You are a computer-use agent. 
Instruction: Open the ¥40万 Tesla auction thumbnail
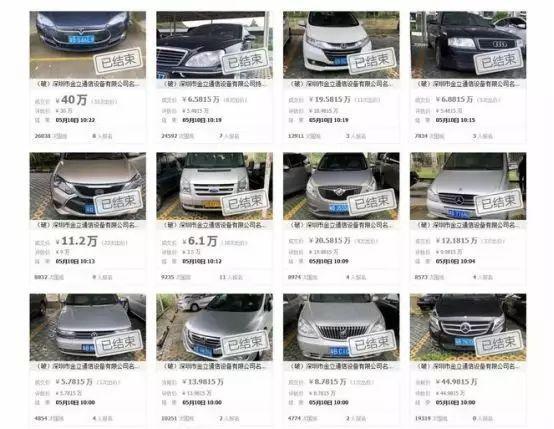(x=88, y=45)
